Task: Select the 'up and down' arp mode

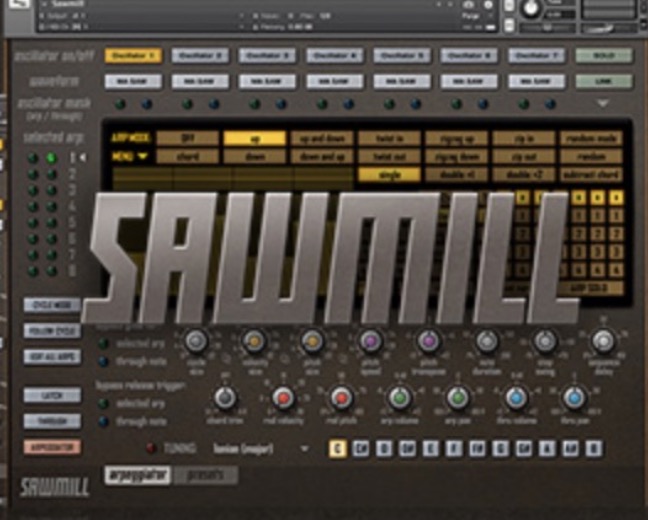Action: point(322,138)
